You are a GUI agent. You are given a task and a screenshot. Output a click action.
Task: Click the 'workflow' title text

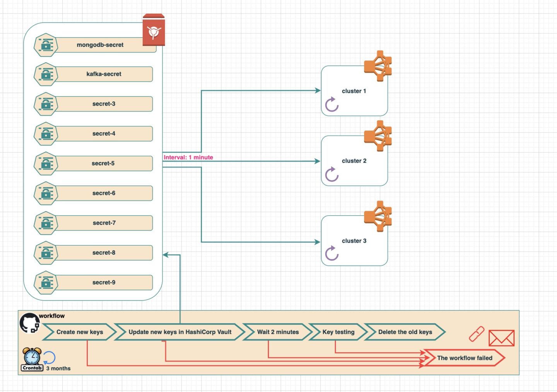click(x=52, y=316)
